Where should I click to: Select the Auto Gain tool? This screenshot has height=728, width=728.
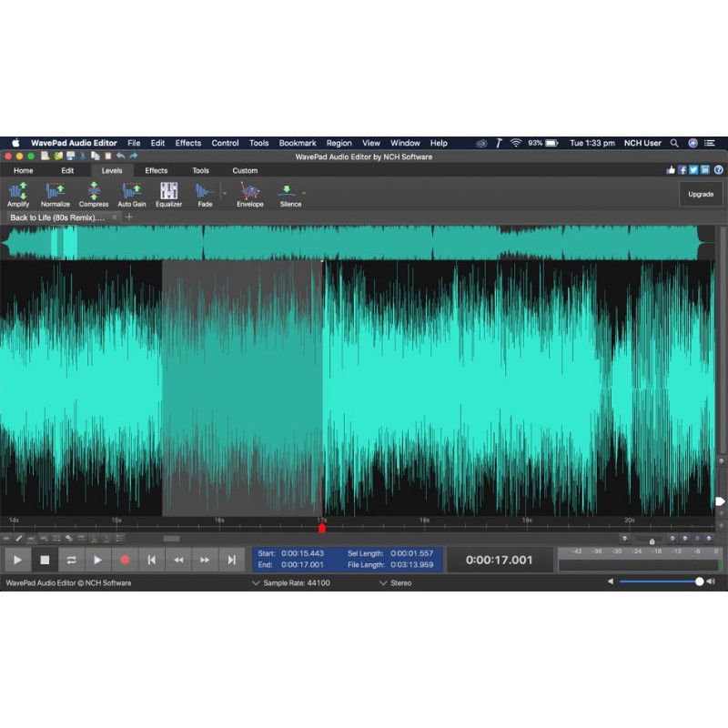coord(132,191)
